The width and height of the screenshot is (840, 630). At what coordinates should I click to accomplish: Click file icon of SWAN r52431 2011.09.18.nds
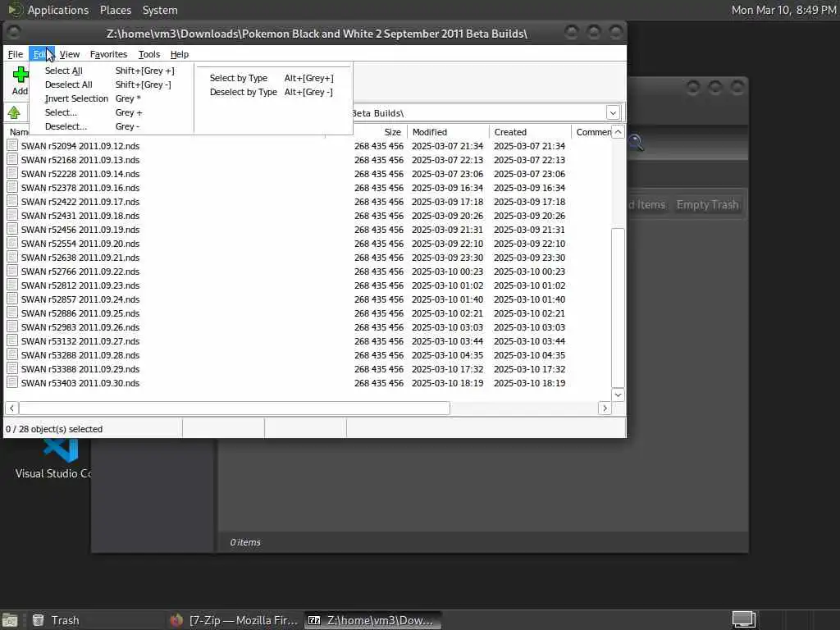coord(12,215)
